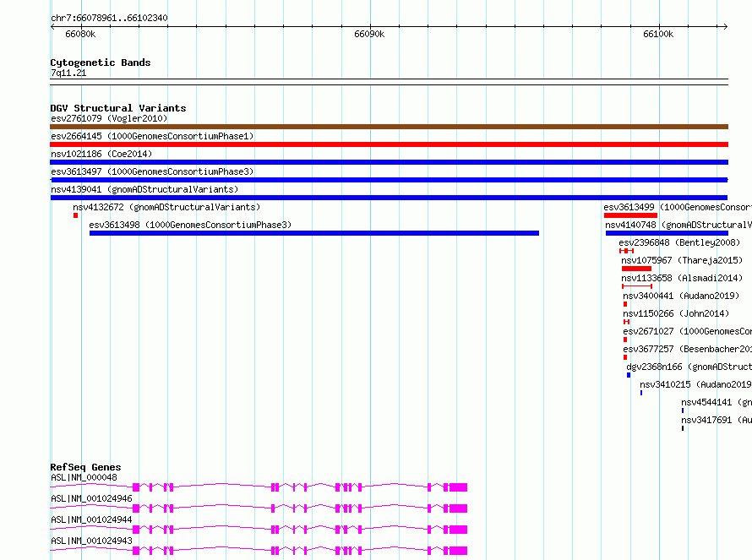Select the nsv1021186 Coe2014 blue bar
The image size is (752, 560).
(x=389, y=162)
